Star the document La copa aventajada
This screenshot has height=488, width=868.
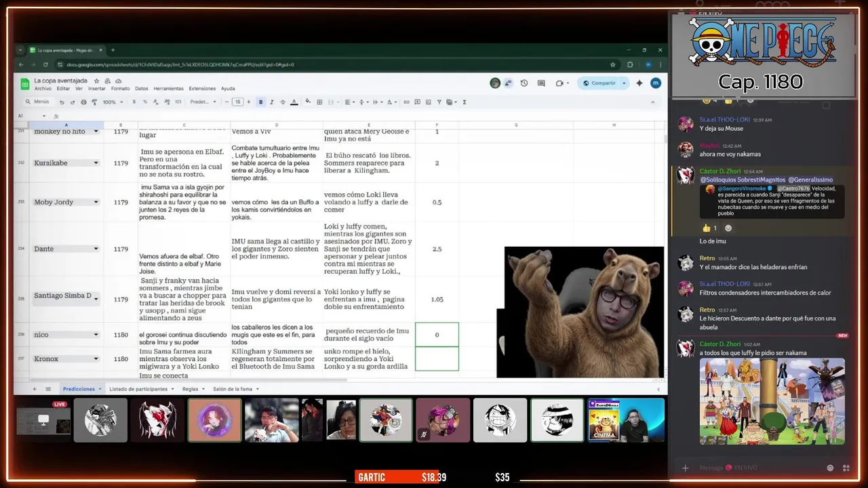(x=96, y=81)
